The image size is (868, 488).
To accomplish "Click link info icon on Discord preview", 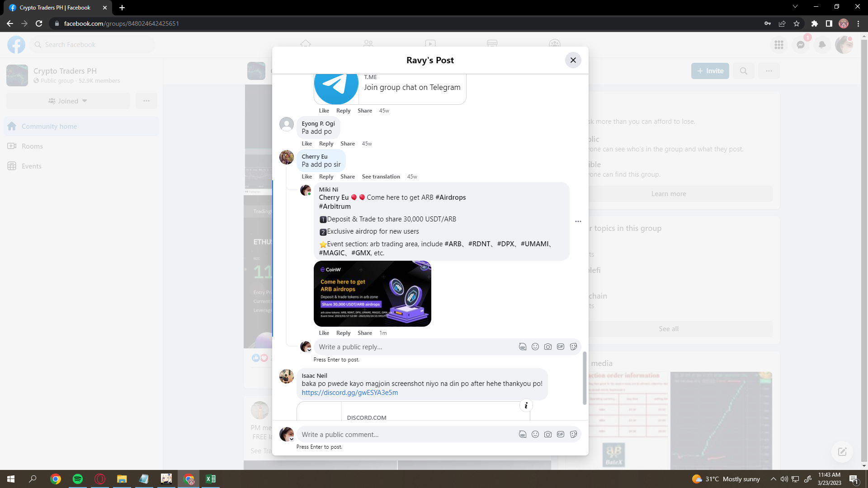I will click(526, 405).
